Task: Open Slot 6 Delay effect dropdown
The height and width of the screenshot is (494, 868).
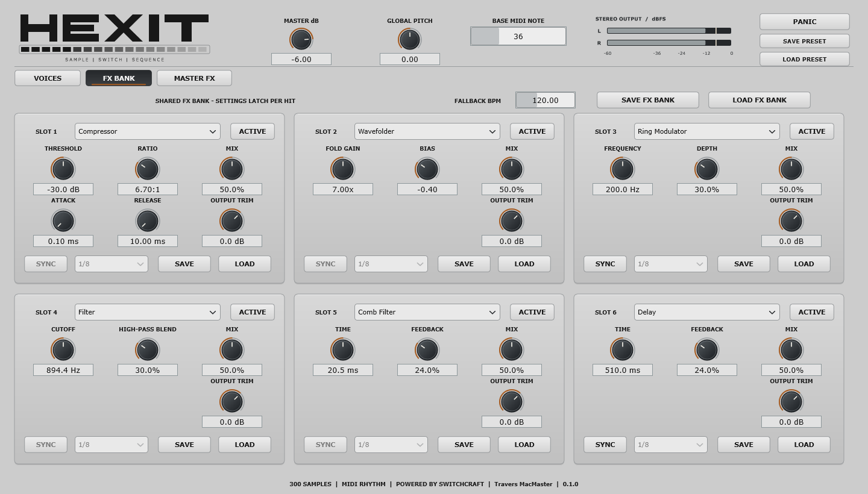Action: [707, 312]
